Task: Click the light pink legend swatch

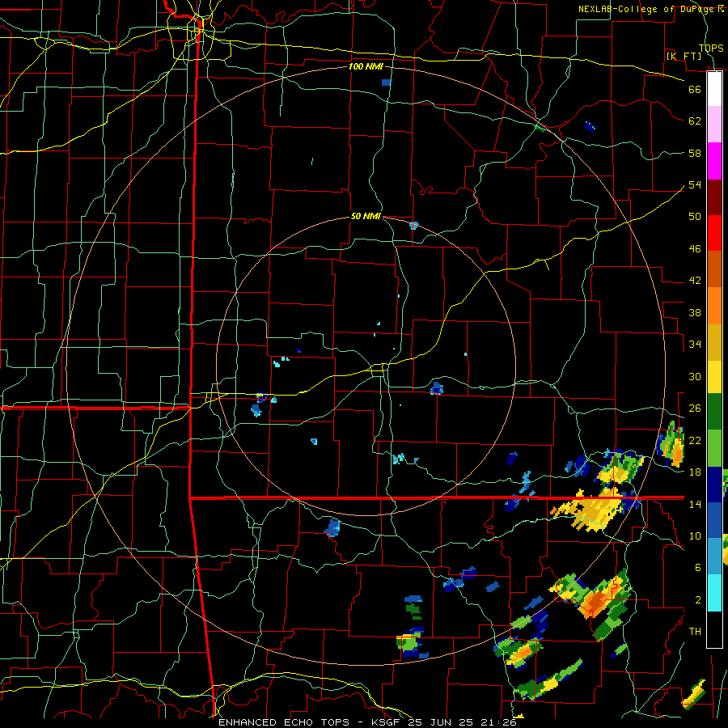Action: tap(714, 124)
